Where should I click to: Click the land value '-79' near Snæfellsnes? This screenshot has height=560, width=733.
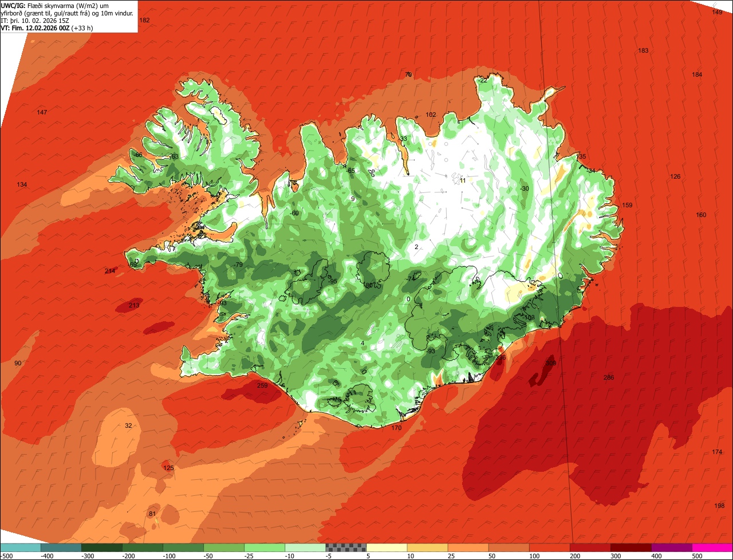238,265
